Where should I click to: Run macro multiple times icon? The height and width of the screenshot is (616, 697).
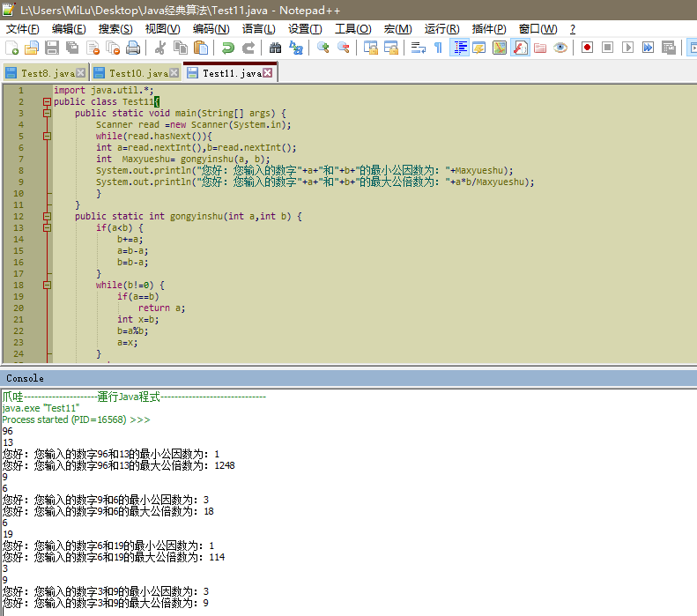coord(649,48)
